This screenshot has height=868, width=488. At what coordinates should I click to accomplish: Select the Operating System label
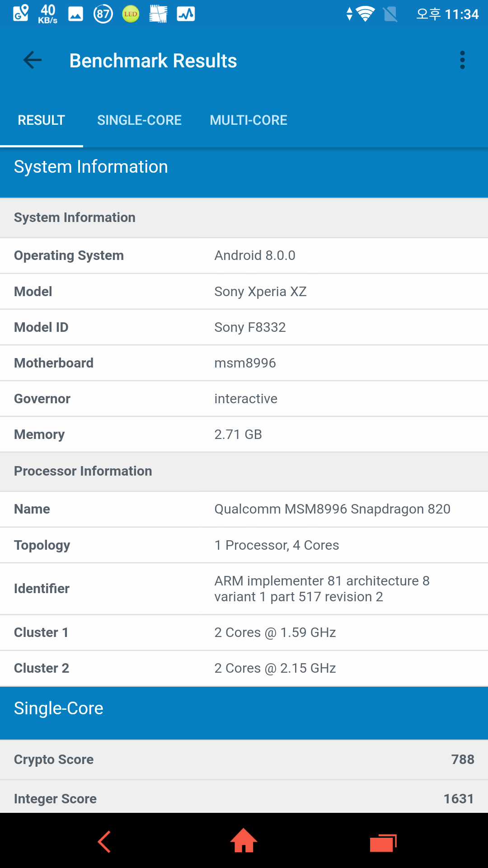69,255
